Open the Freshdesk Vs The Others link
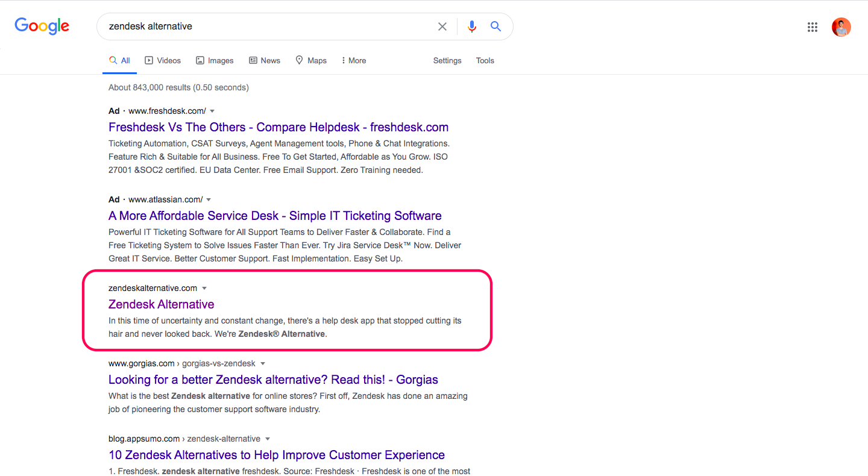868x476 pixels. 278,127
